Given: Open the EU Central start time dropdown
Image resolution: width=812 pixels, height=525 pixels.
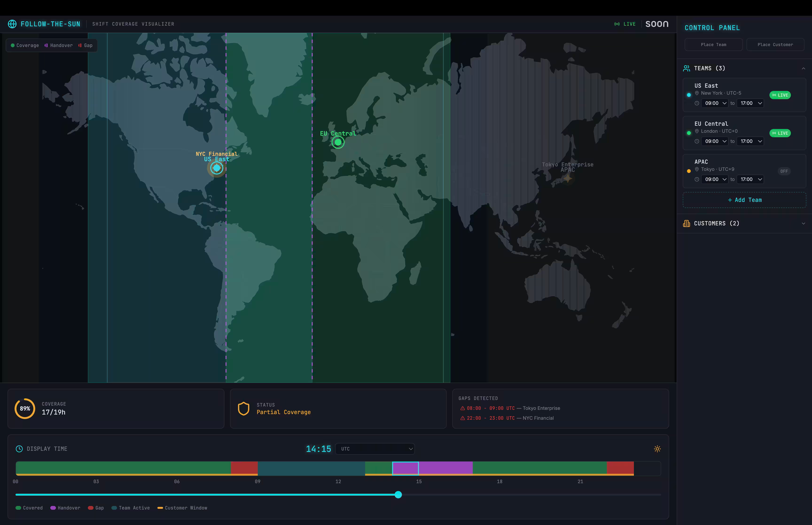Looking at the screenshot, I should pyautogui.click(x=715, y=141).
